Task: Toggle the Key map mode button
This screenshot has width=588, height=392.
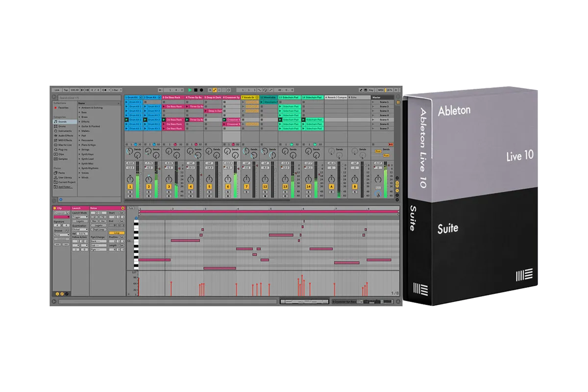Action: coord(371,90)
